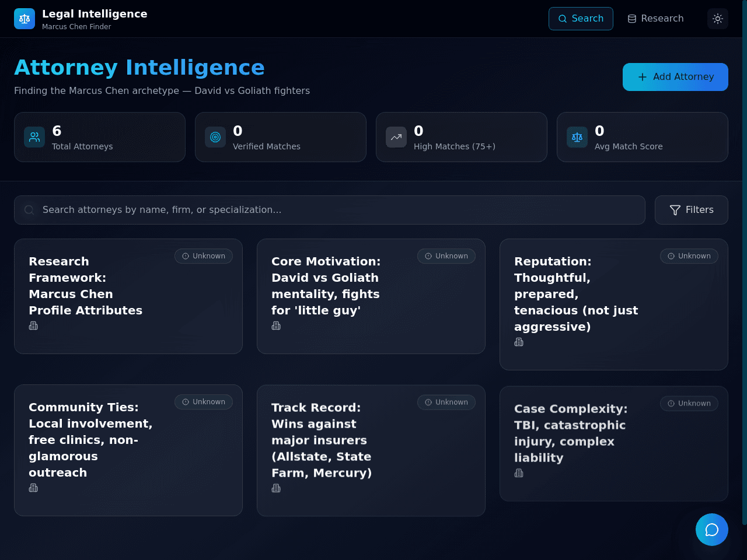Click the Verified Matches target icon
This screenshot has height=560, width=747.
pos(215,137)
